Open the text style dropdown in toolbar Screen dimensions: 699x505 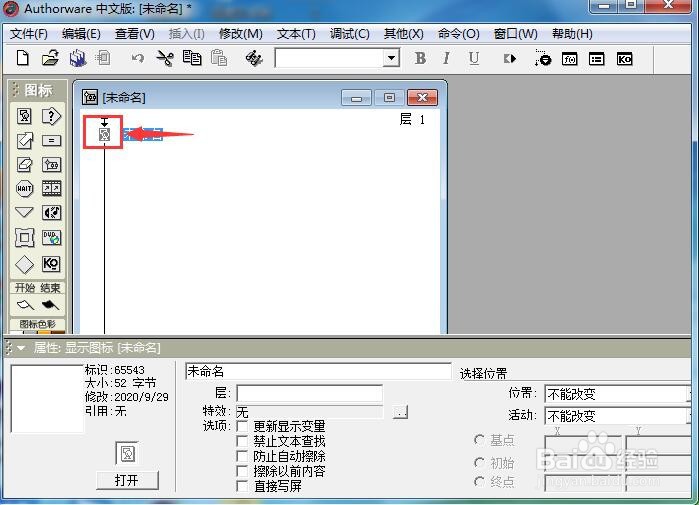pyautogui.click(x=391, y=58)
